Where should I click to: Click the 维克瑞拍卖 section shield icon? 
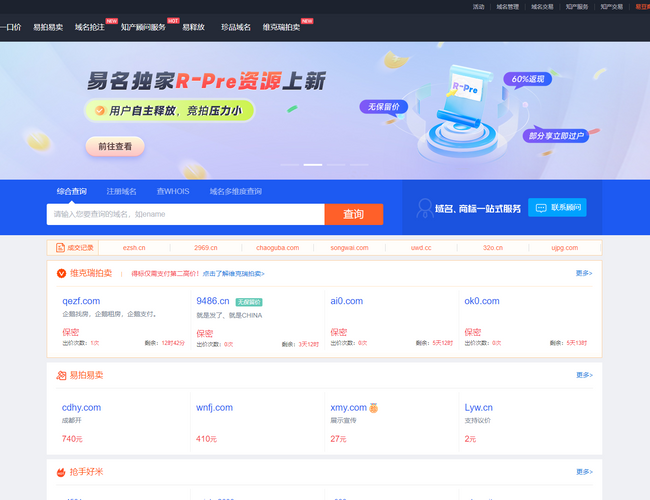pyautogui.click(x=62, y=273)
